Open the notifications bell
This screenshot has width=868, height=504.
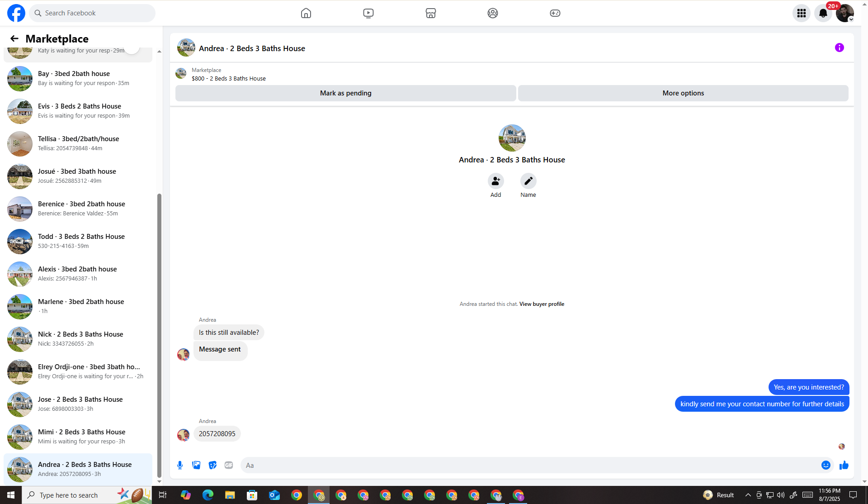[823, 13]
